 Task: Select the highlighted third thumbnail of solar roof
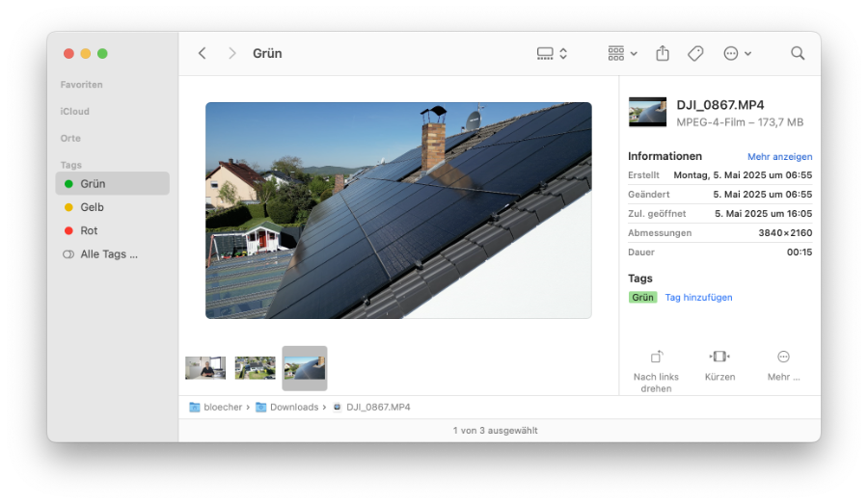pos(305,368)
